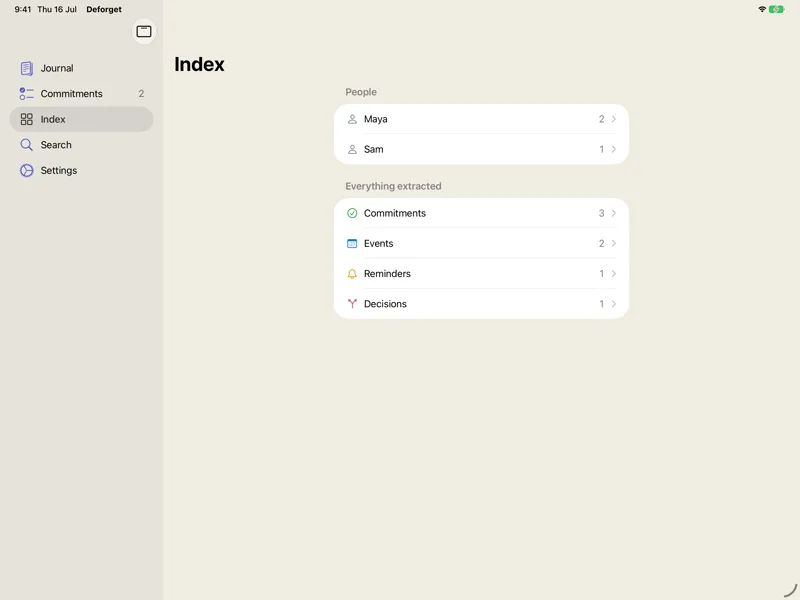Open the Decisions extracted list
The height and width of the screenshot is (600, 800).
click(481, 304)
